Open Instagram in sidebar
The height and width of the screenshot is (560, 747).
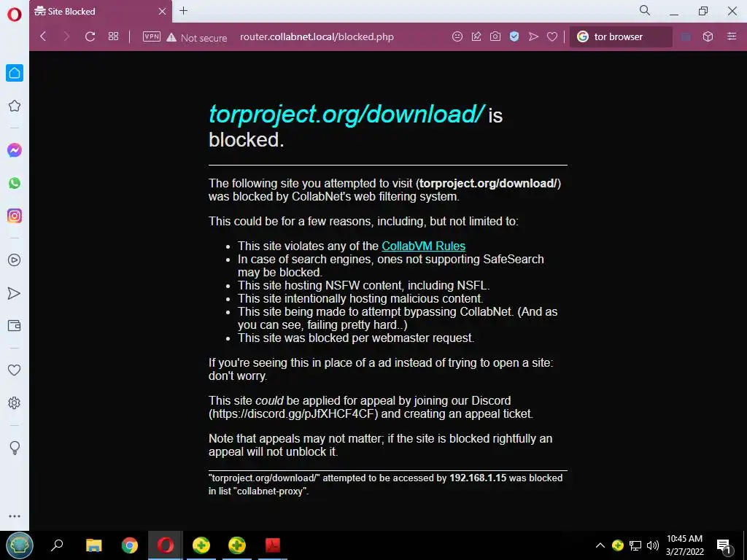(x=15, y=216)
